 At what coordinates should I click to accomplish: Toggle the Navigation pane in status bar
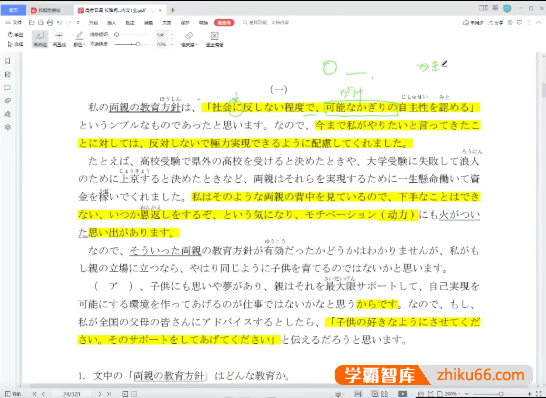click(x=13, y=394)
